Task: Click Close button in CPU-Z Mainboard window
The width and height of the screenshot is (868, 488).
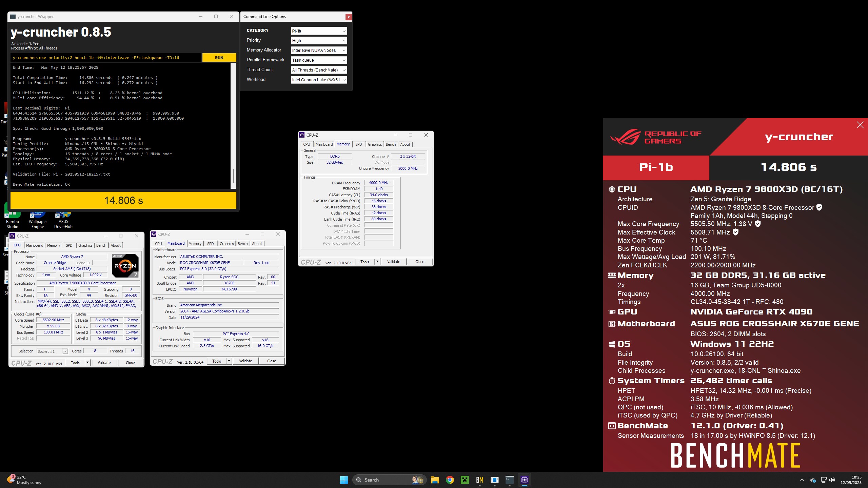Action: 272,361
